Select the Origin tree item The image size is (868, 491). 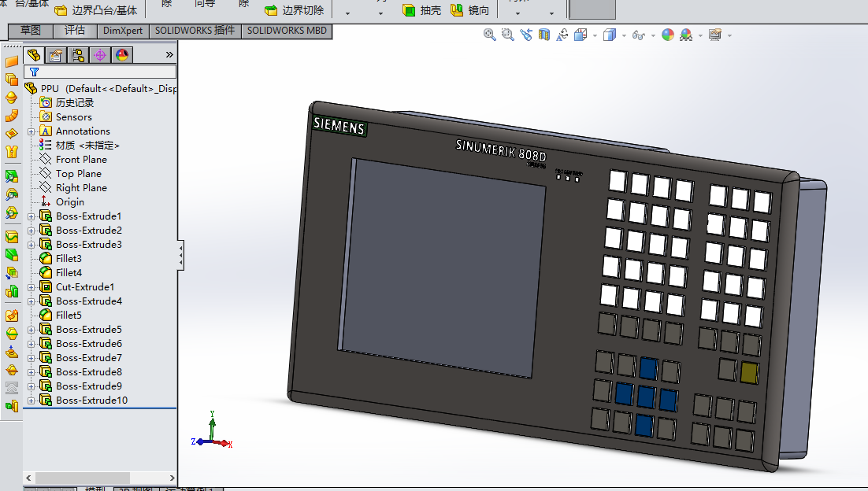pyautogui.click(x=70, y=202)
